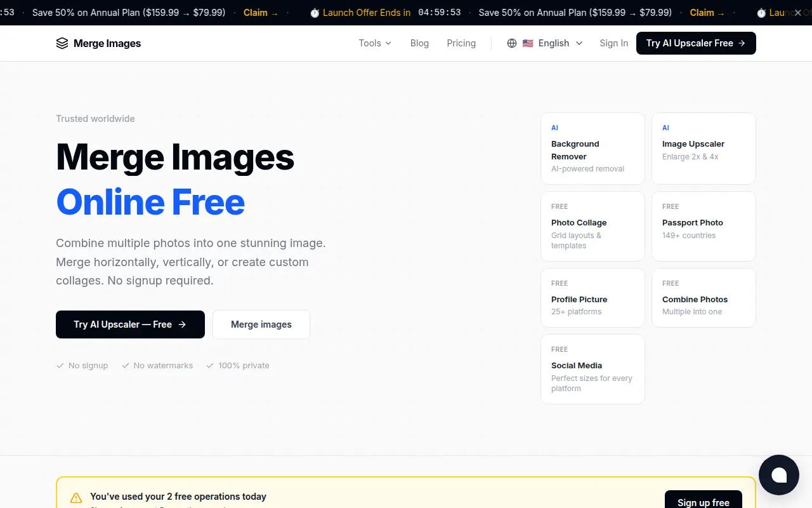This screenshot has width=812, height=508.
Task: Open the Background Remover tool card
Action: click(x=593, y=149)
